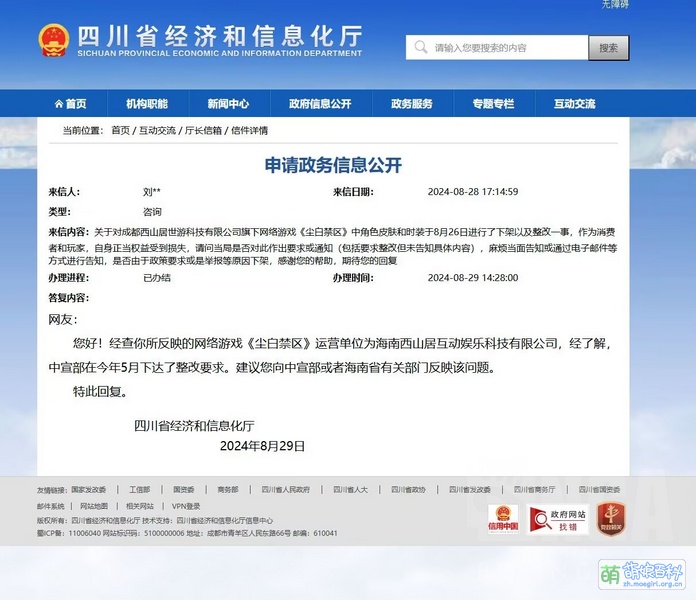Click the ICP备 11006040 record number
The width and height of the screenshot is (696, 600).
point(69,533)
